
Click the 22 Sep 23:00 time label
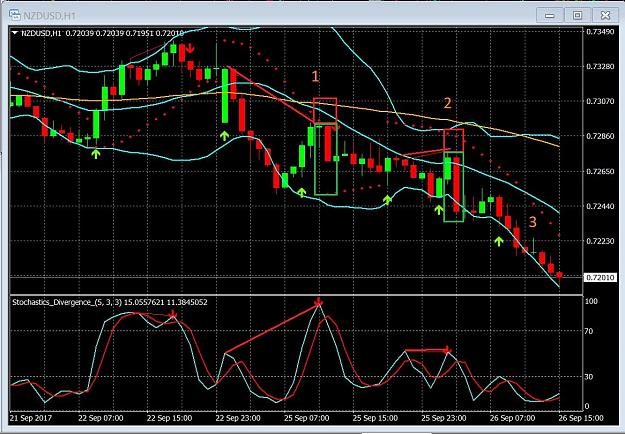pyautogui.click(x=238, y=418)
